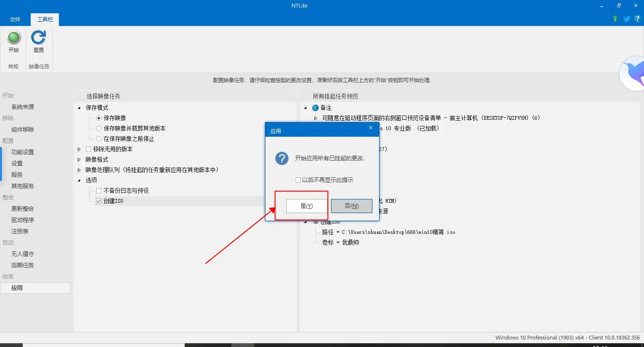Viewport: 644px width, 347px height.
Task: Close the 应用 dialog
Action: [371, 128]
